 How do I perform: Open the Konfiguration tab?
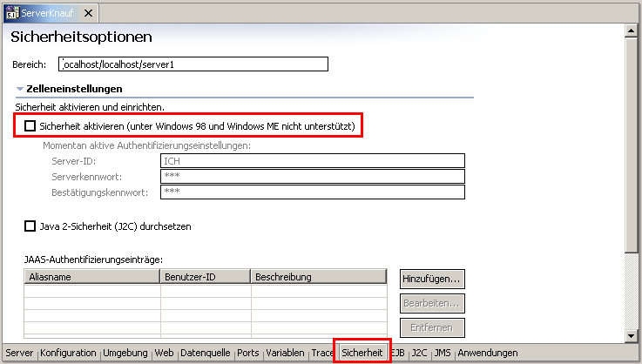point(68,353)
